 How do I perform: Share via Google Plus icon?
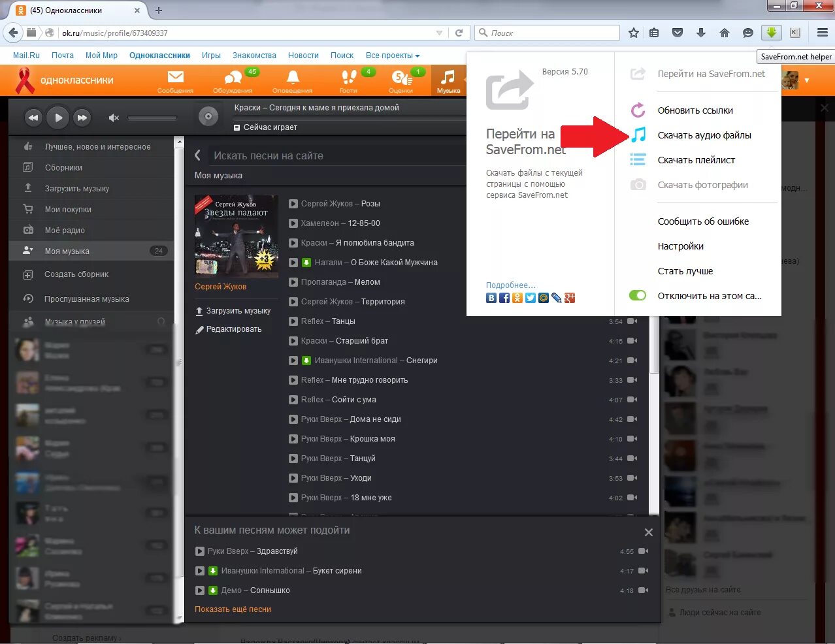(x=570, y=298)
